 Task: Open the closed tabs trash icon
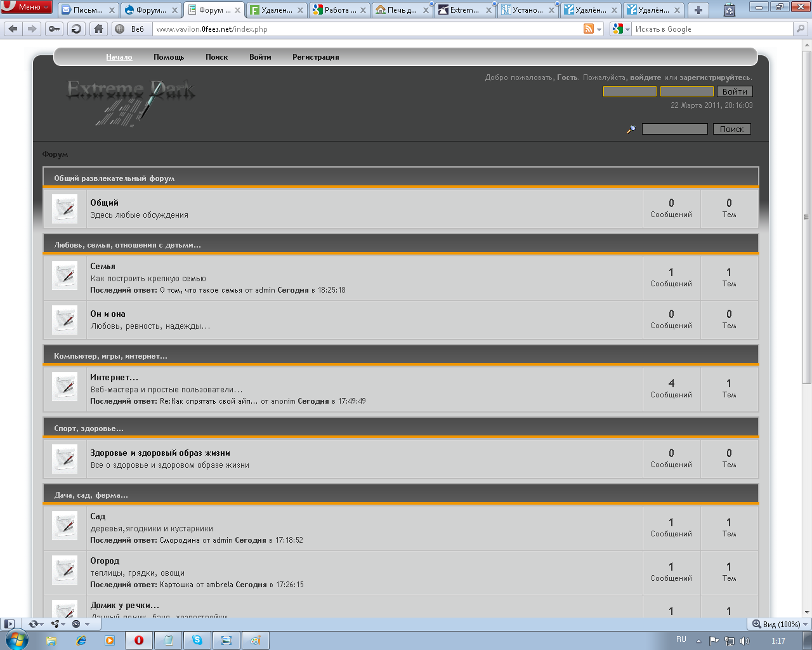point(730,10)
